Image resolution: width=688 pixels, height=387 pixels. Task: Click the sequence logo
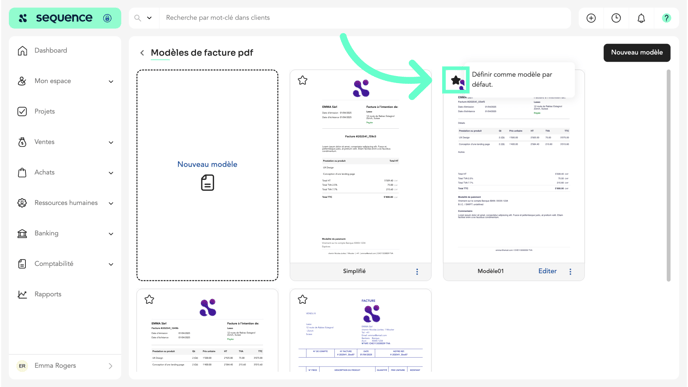56,18
